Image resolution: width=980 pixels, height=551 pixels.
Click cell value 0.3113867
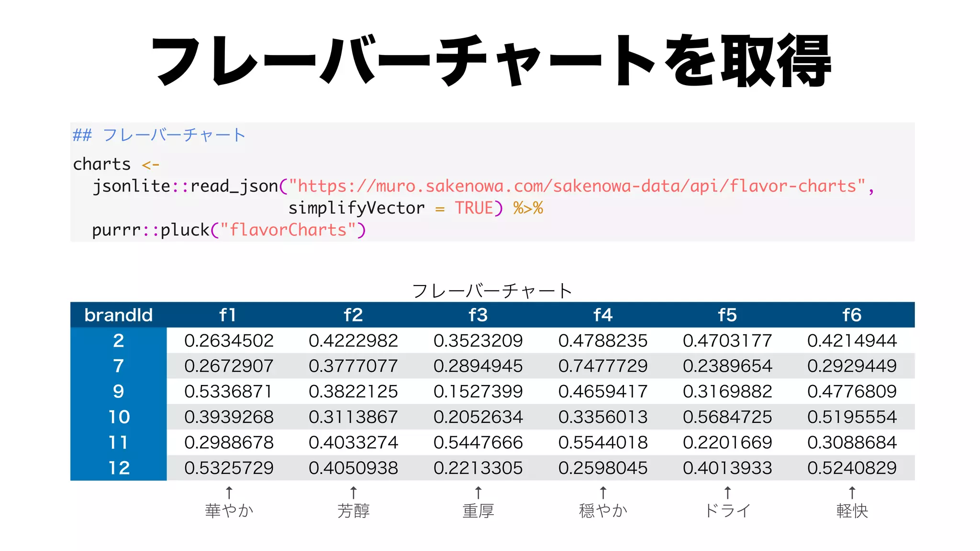pos(353,417)
